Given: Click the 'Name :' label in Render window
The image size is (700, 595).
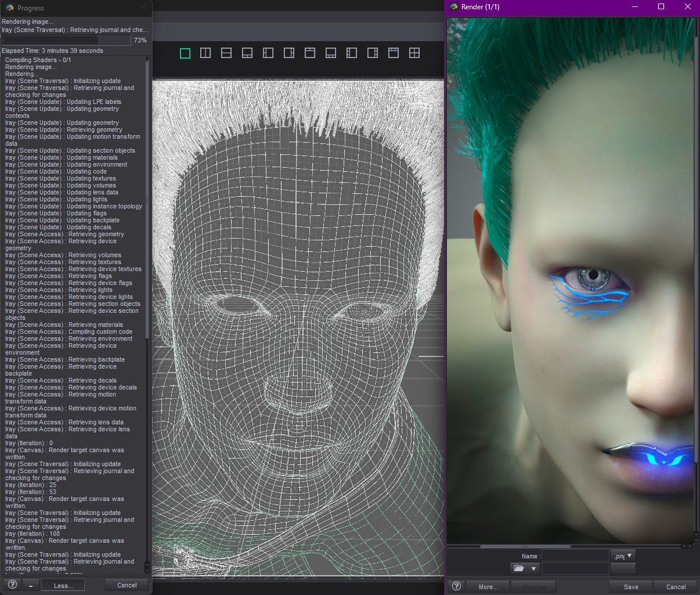Looking at the screenshot, I should tap(530, 556).
